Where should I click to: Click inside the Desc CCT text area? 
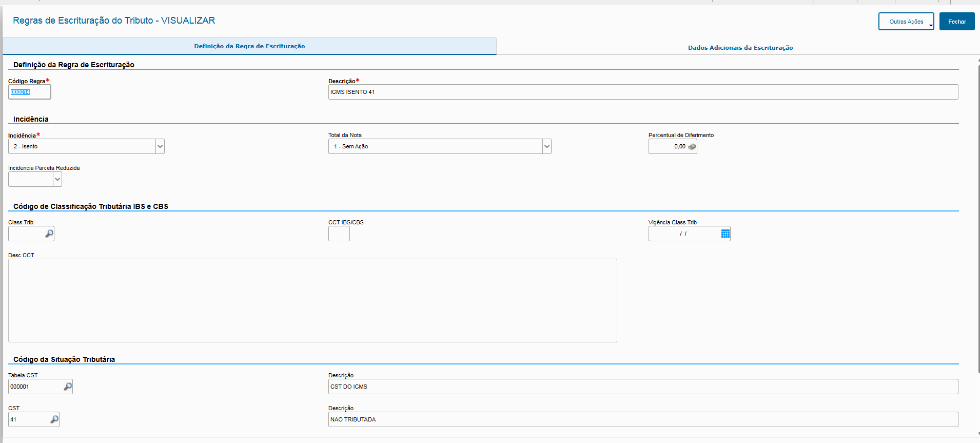coord(312,300)
